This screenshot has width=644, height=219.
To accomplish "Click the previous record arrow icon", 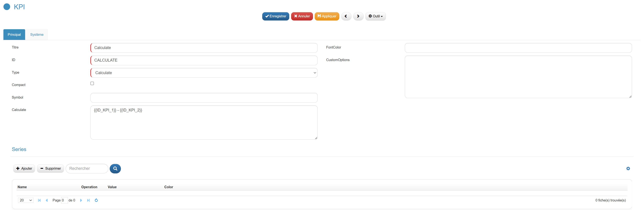I will [346, 16].
